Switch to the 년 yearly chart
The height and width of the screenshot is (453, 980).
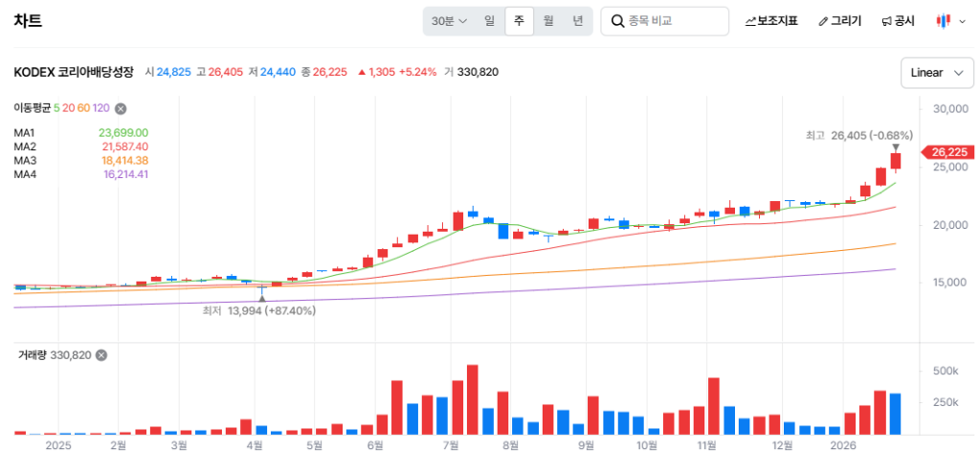578,21
